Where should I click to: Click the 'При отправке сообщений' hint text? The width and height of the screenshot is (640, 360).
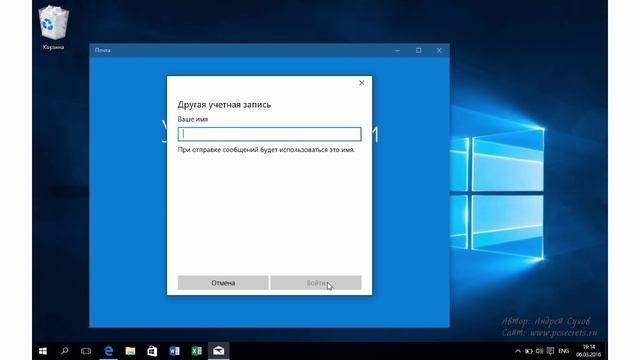click(266, 150)
